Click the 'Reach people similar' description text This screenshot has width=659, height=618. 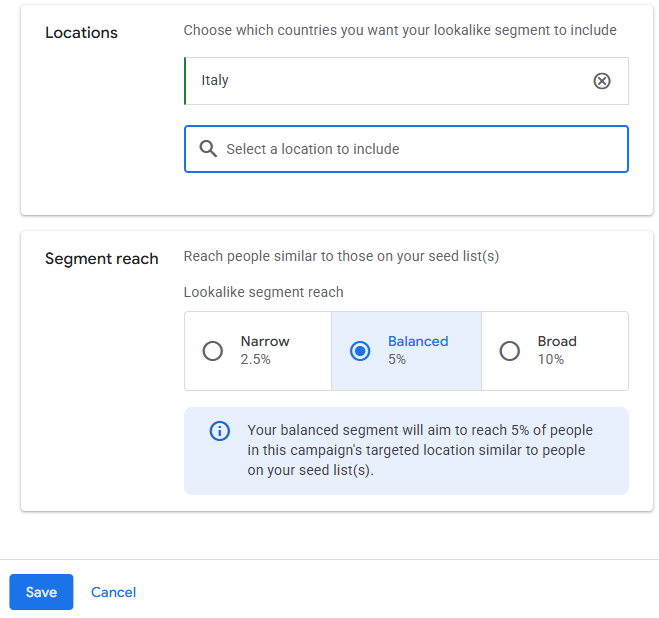pyautogui.click(x=341, y=256)
